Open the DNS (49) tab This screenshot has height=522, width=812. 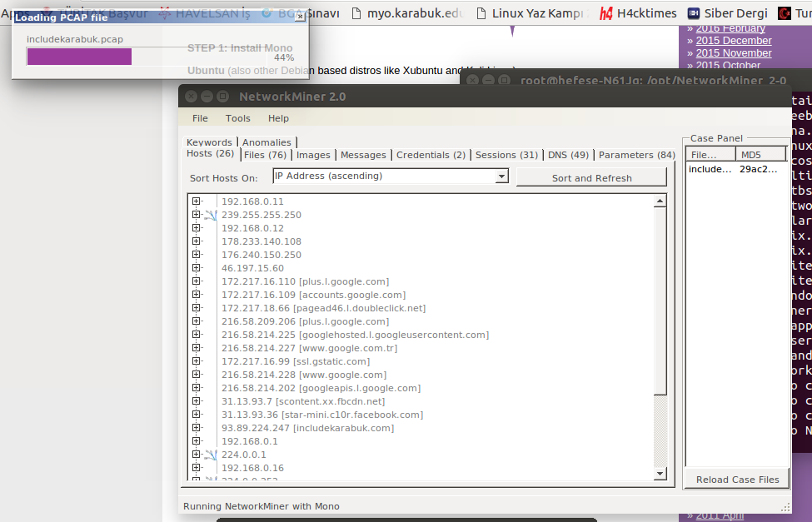568,155
